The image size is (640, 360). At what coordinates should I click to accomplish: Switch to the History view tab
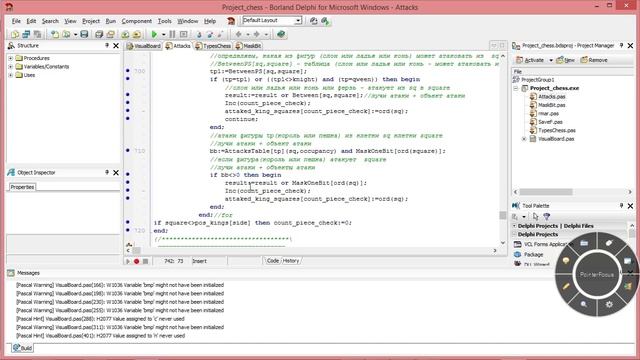pos(291,261)
